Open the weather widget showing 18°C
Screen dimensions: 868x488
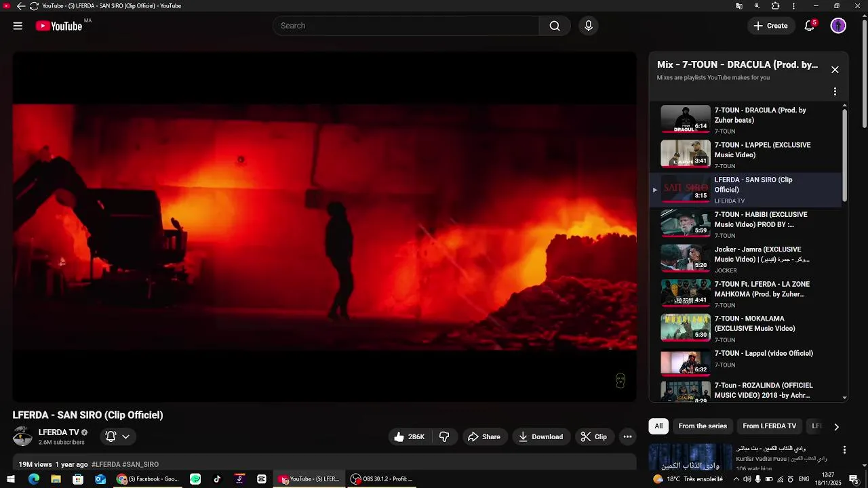(688, 479)
